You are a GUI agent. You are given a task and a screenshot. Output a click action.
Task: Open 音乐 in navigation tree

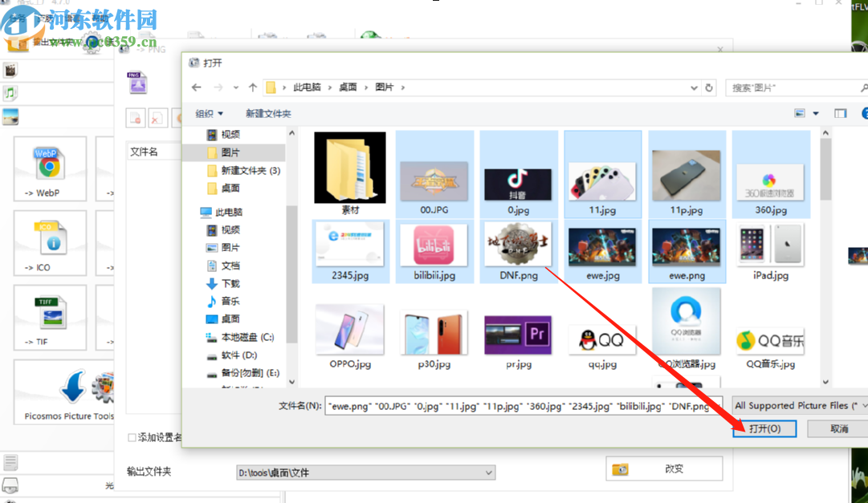(223, 301)
